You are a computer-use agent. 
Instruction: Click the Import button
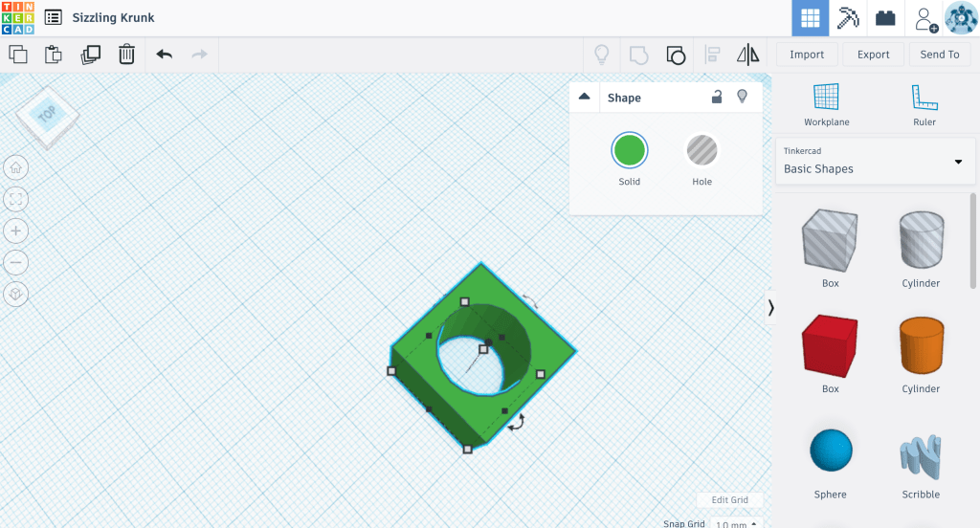click(807, 55)
